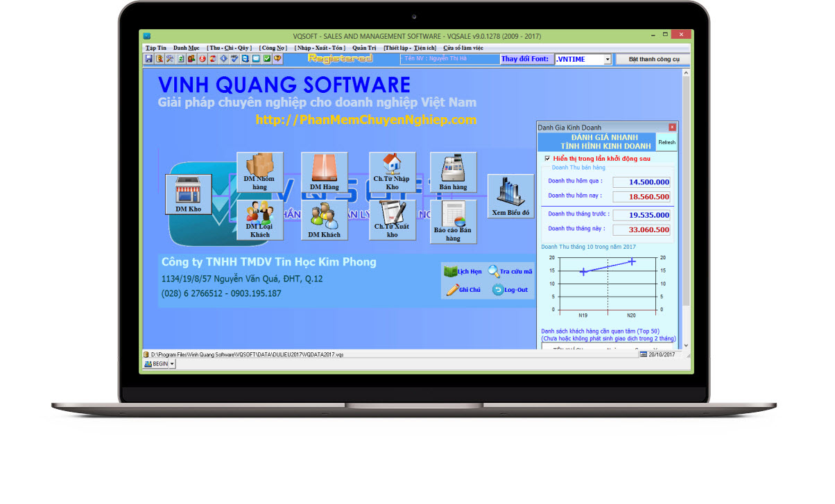Click Bật thanh công cụ button
Screen dimensions: 835x504
click(653, 60)
